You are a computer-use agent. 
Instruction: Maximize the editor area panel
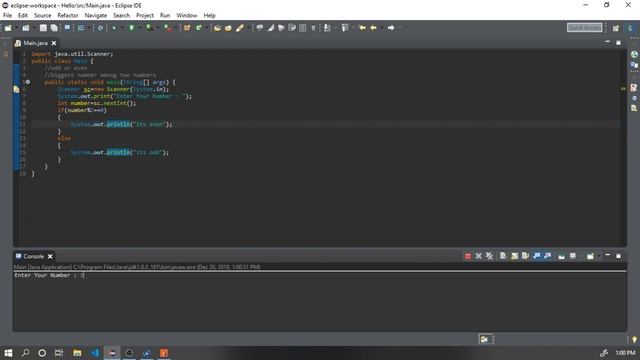pos(618,42)
